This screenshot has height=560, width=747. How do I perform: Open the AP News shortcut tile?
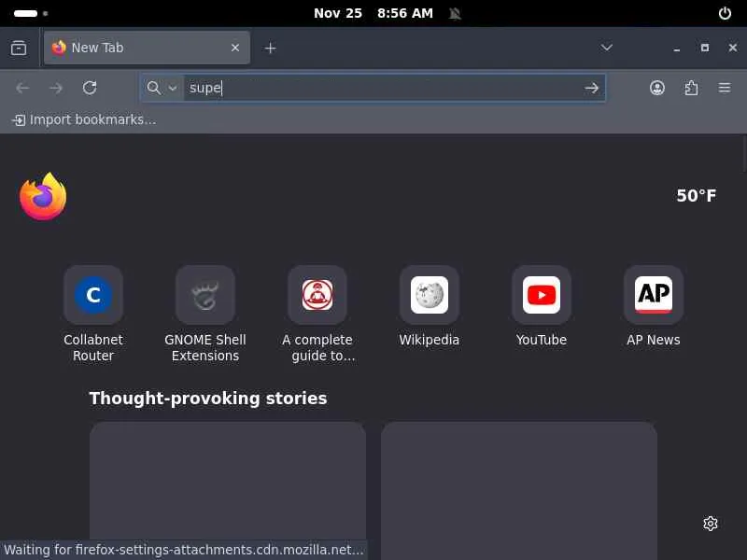click(653, 307)
